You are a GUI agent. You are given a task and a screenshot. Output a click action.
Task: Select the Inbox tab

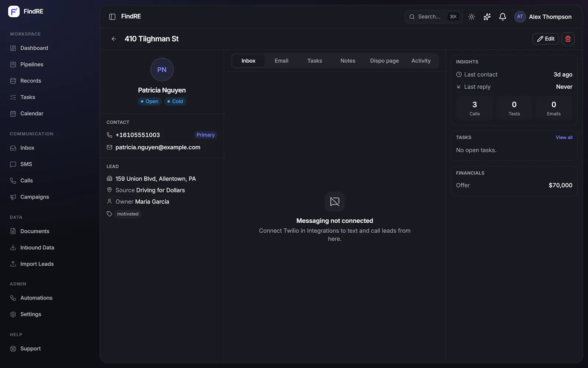click(x=248, y=61)
